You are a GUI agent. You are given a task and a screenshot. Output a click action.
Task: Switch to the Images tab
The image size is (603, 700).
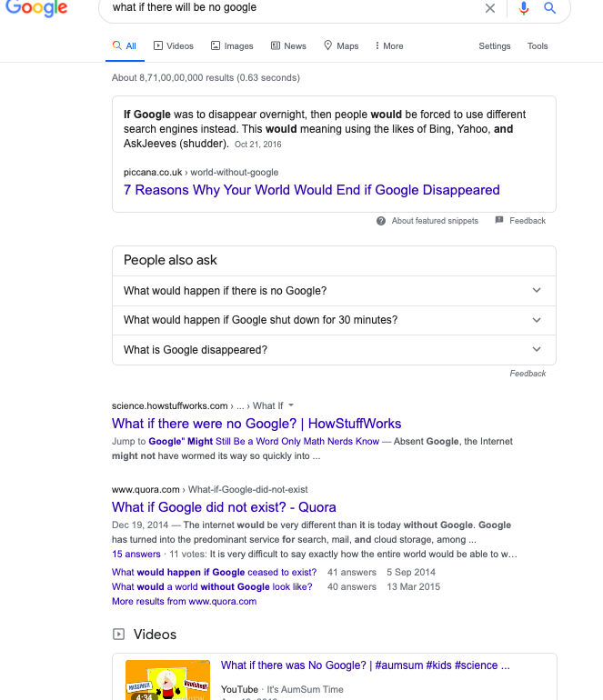click(232, 46)
